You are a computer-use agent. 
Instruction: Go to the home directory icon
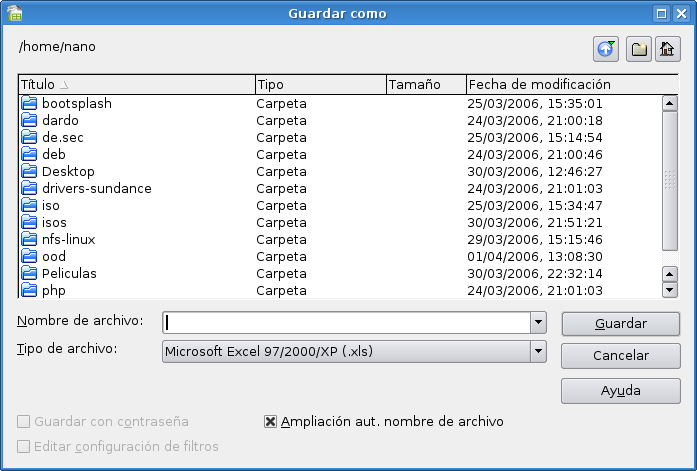pos(668,49)
